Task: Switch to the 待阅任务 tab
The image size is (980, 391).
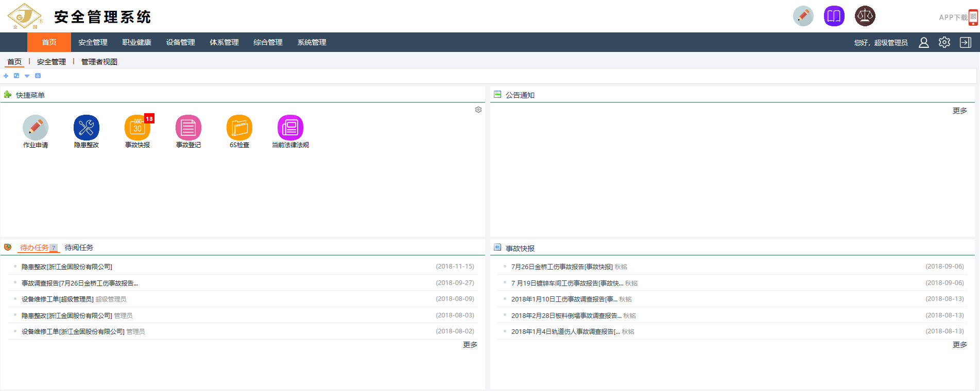Action: (79, 247)
